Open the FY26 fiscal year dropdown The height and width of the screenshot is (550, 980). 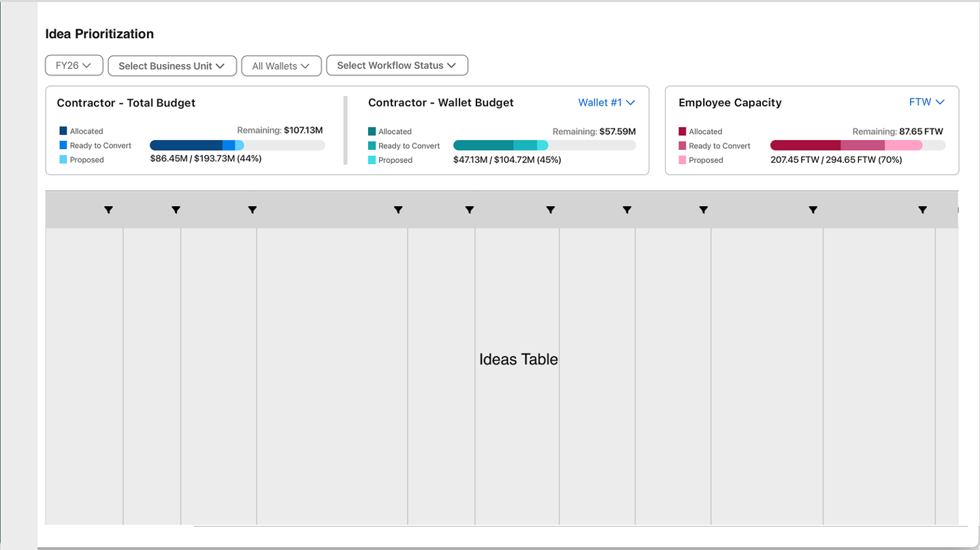click(73, 65)
